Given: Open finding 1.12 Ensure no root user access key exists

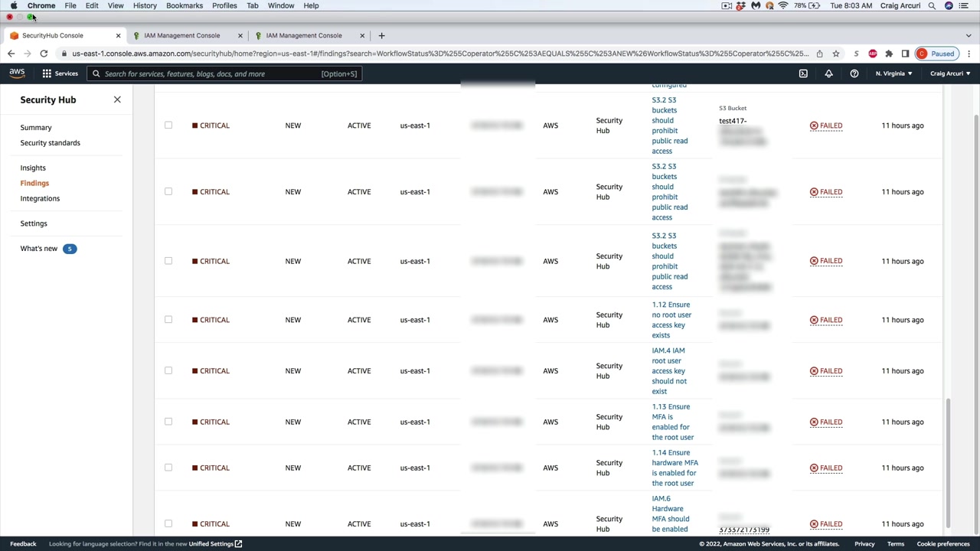Looking at the screenshot, I should point(671,320).
